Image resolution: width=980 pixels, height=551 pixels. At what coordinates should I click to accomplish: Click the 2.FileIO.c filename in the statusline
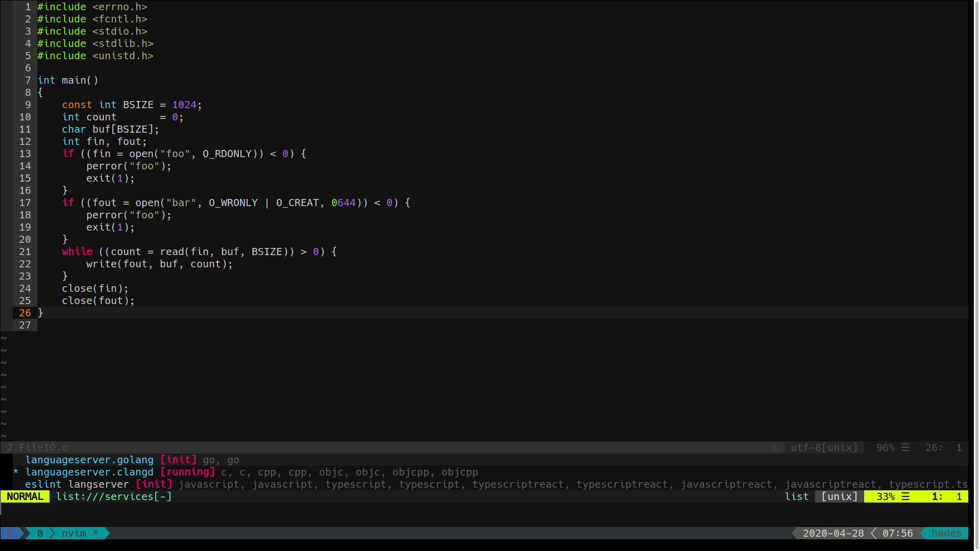click(37, 447)
